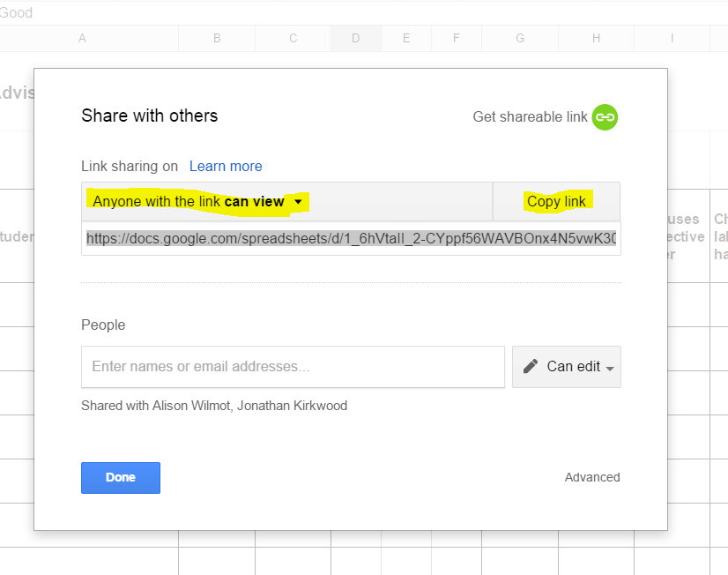Open the Learn more link

226,166
